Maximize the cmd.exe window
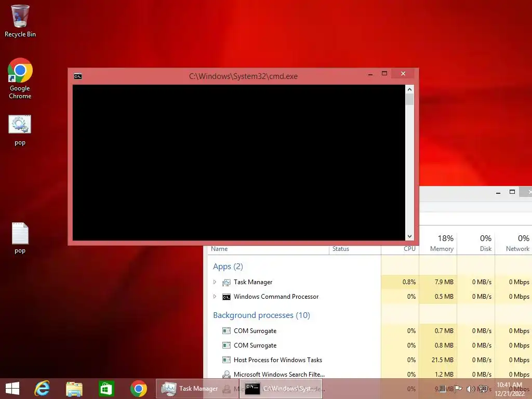 tap(384, 74)
